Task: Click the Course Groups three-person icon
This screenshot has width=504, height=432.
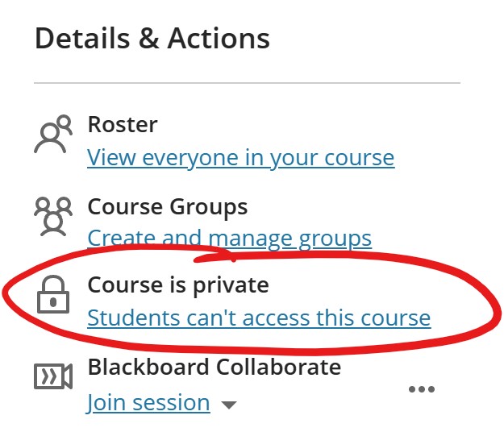Action: 53,217
